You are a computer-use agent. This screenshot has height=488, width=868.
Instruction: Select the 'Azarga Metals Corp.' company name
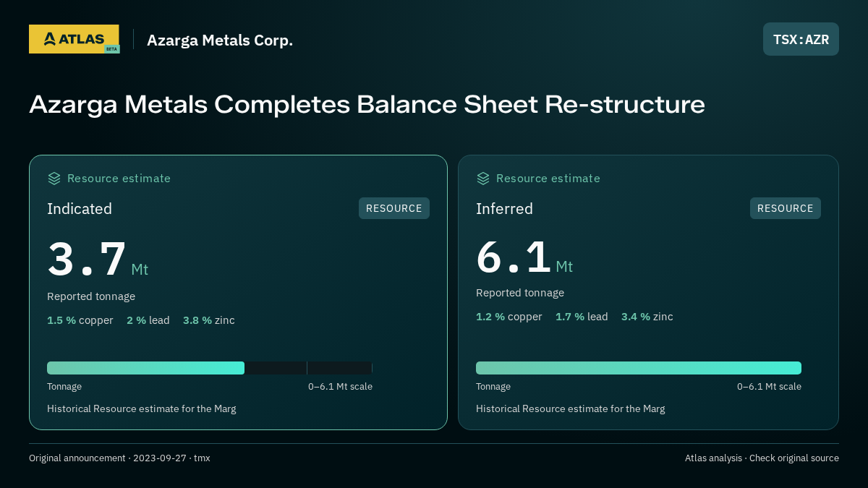tap(220, 40)
